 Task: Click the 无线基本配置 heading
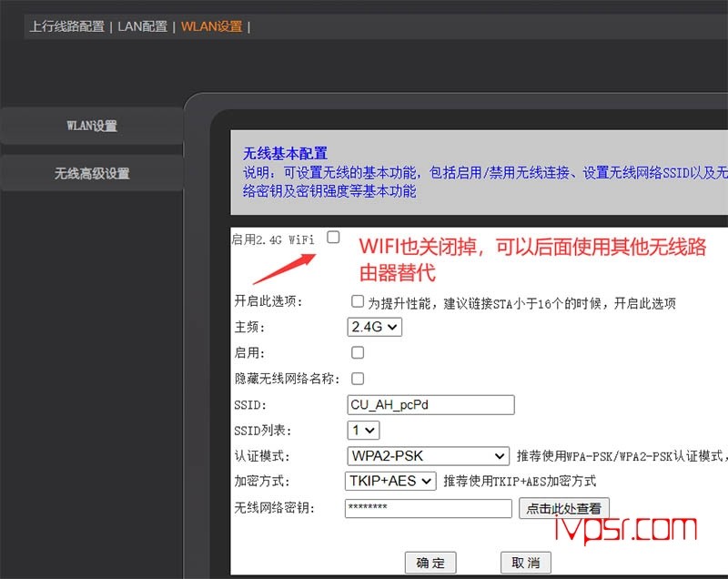[x=285, y=153]
